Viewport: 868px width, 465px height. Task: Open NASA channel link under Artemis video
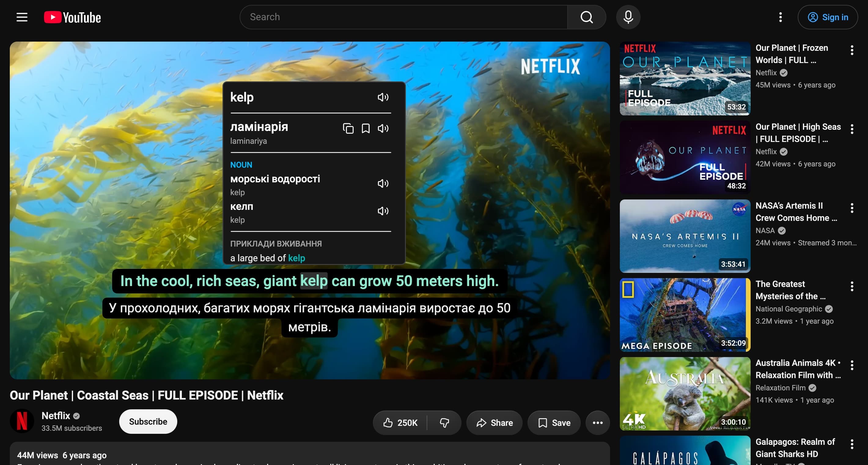(765, 231)
